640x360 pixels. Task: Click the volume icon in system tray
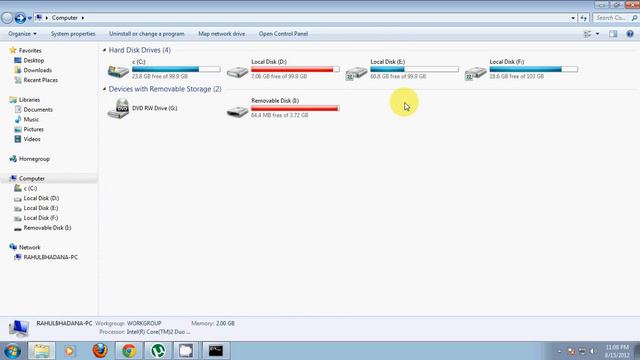[593, 351]
